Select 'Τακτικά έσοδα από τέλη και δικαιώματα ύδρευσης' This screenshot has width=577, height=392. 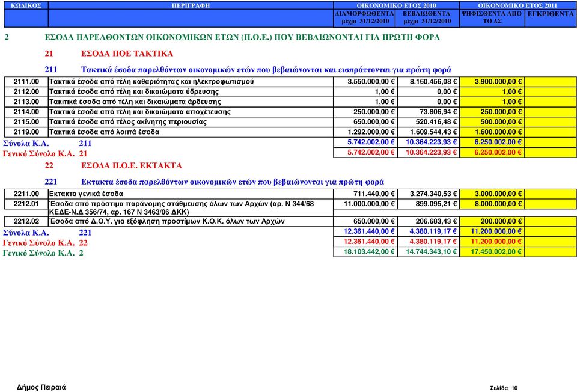pos(134,91)
